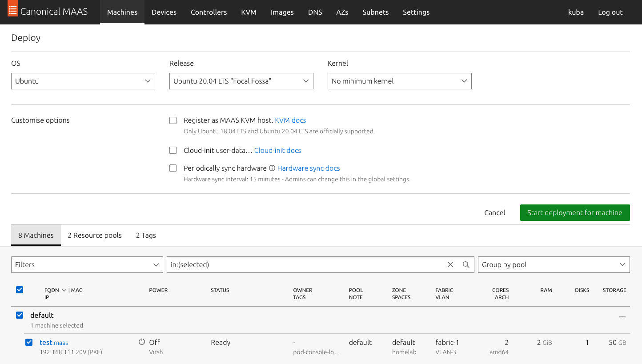Sort by POWER column header

pyautogui.click(x=158, y=290)
